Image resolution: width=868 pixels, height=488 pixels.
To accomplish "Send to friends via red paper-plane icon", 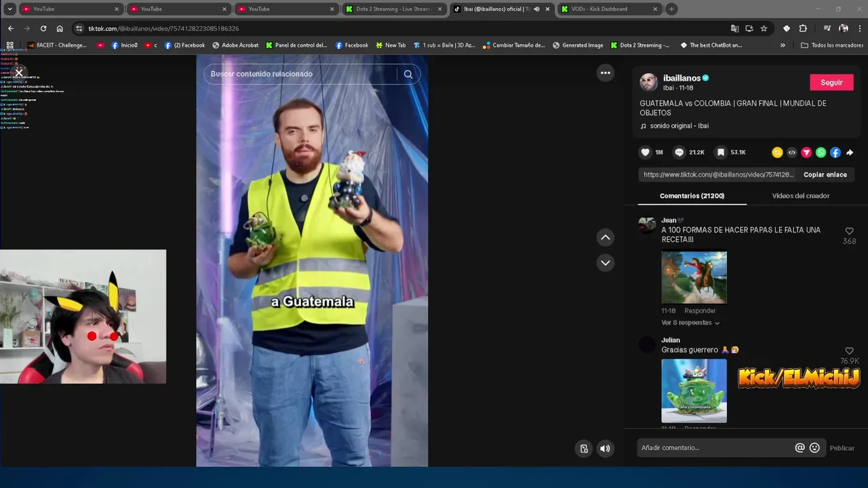I will 806,152.
